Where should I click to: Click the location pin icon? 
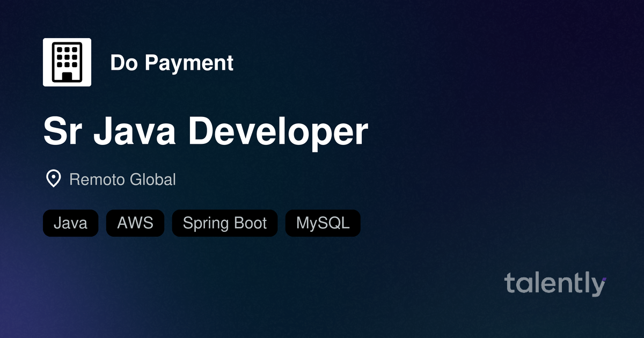click(x=53, y=179)
